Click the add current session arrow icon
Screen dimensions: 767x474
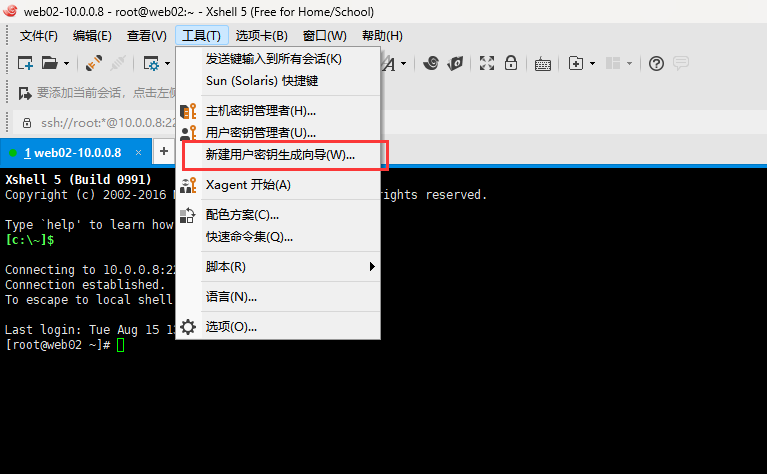[x=25, y=93]
